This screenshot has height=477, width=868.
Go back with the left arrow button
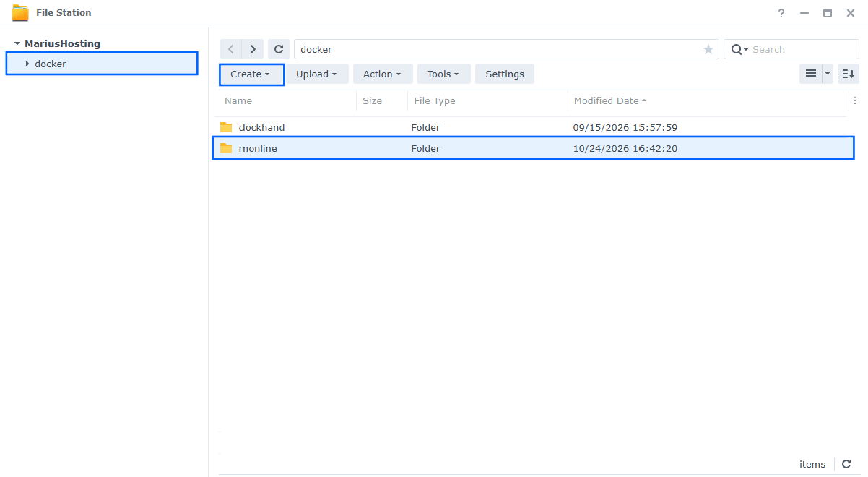point(230,49)
